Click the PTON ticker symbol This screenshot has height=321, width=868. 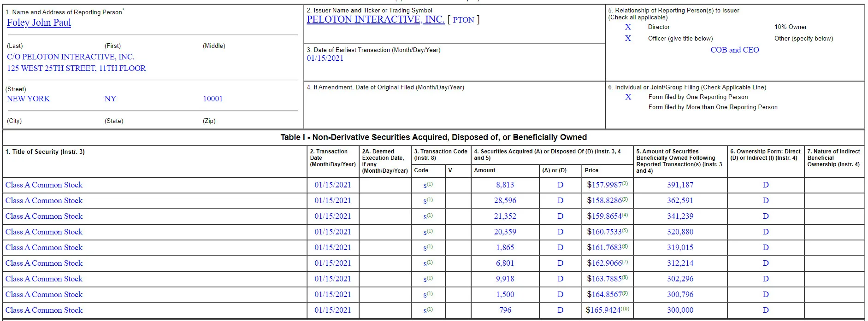(x=463, y=20)
